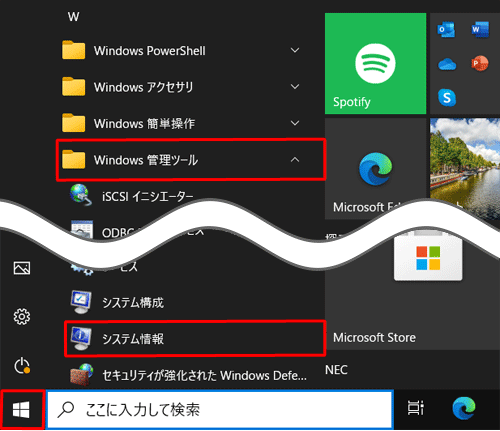Click the システム情報 monitor icon
The width and height of the screenshot is (500, 431).
[x=81, y=339]
